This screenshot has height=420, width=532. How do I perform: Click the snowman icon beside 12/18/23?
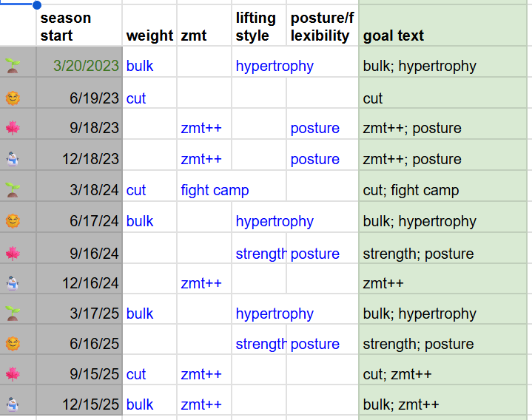(x=13, y=159)
